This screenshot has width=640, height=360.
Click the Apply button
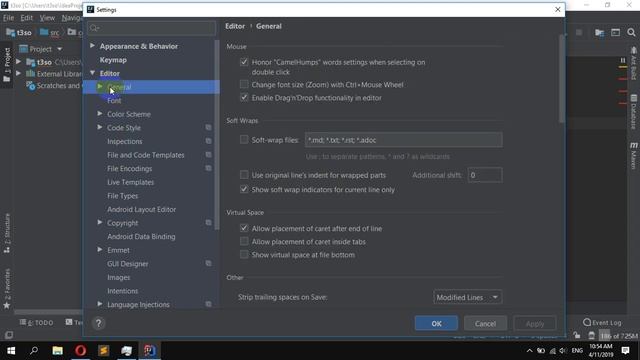[x=535, y=323]
